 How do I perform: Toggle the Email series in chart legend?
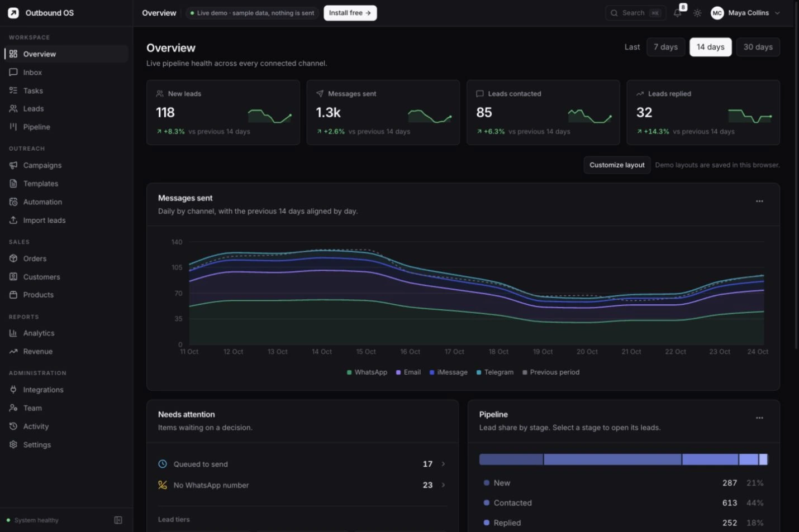click(x=408, y=372)
